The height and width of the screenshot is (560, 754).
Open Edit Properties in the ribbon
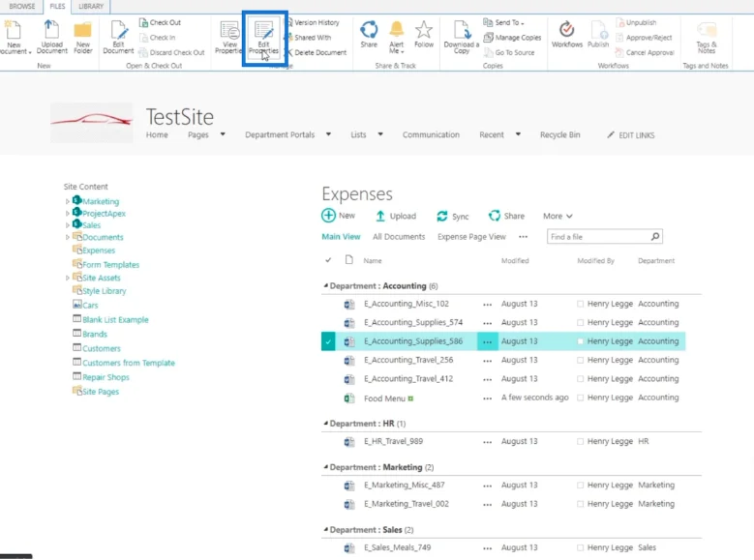[x=263, y=37]
